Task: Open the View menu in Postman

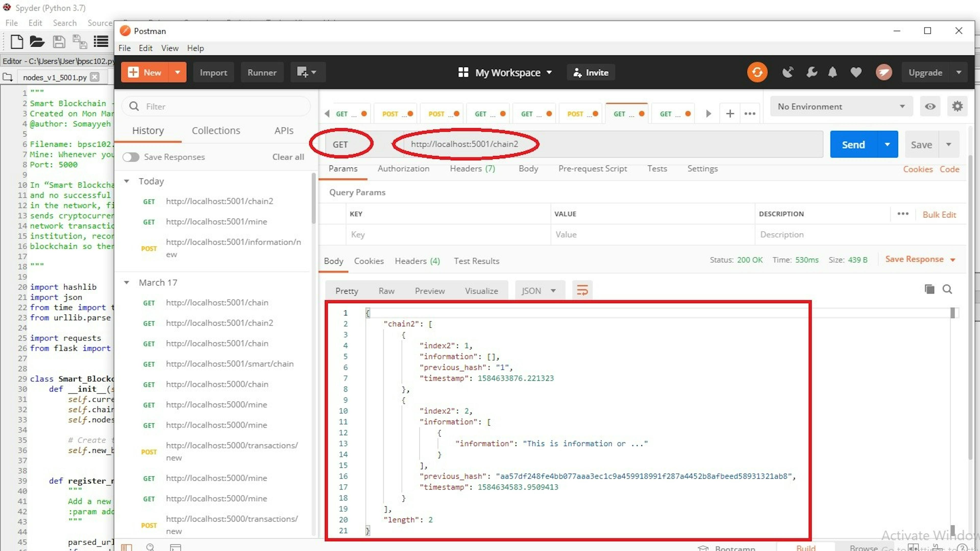Action: pyautogui.click(x=170, y=48)
